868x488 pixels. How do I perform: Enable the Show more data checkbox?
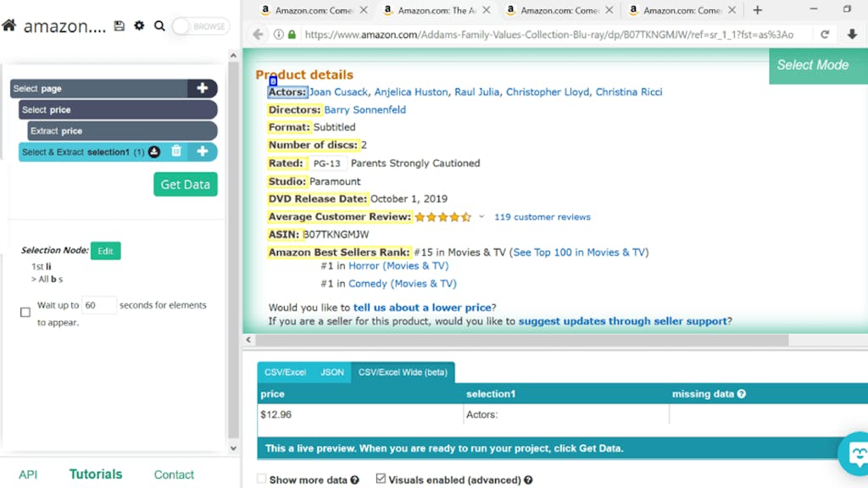point(261,480)
